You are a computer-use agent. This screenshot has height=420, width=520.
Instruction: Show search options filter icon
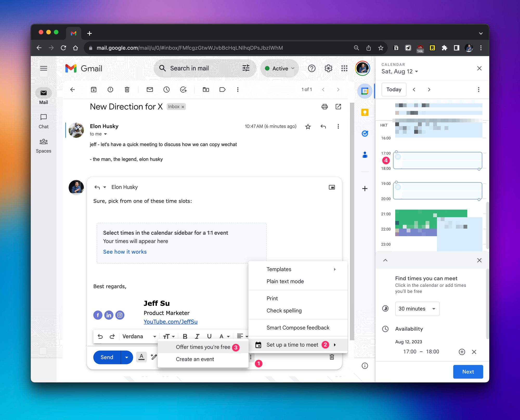246,68
